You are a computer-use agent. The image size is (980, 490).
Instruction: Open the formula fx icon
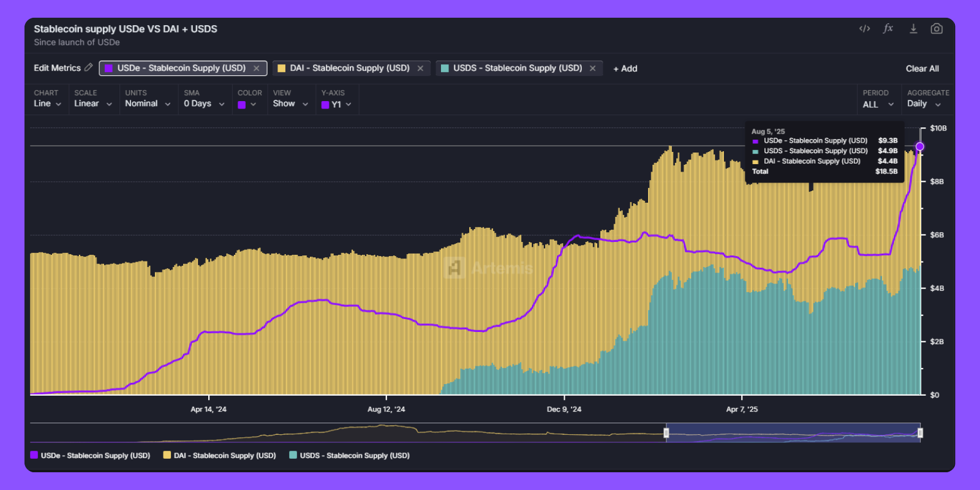[888, 29]
